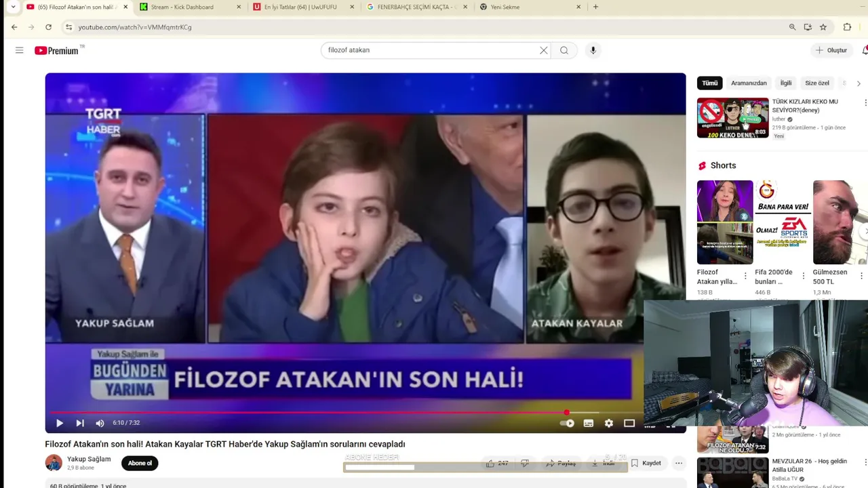Start voice search with the microphone
Image resolution: width=868 pixels, height=488 pixels.
(x=593, y=50)
